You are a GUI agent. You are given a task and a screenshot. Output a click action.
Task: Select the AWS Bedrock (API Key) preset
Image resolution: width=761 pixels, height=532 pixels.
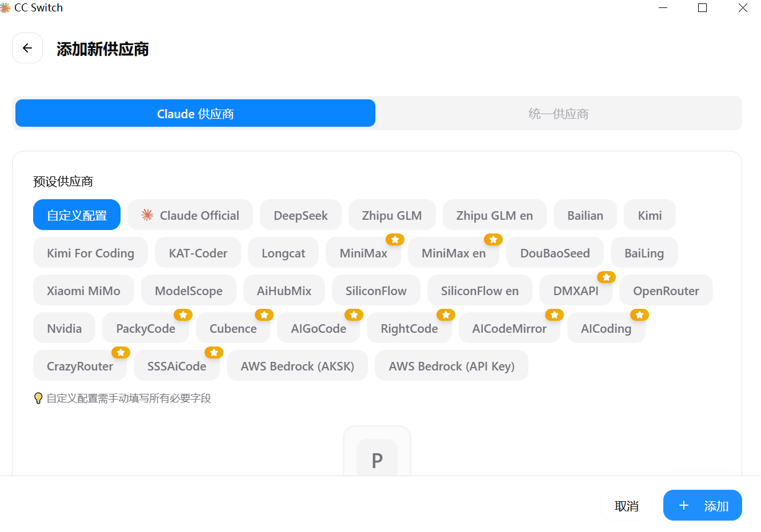point(451,365)
